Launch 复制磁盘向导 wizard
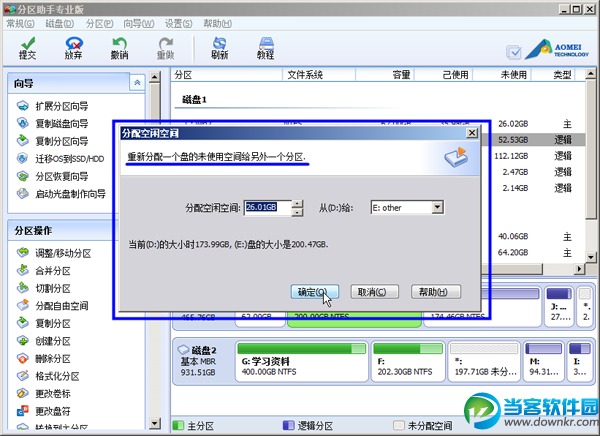The width and height of the screenshot is (600, 436). point(53,123)
